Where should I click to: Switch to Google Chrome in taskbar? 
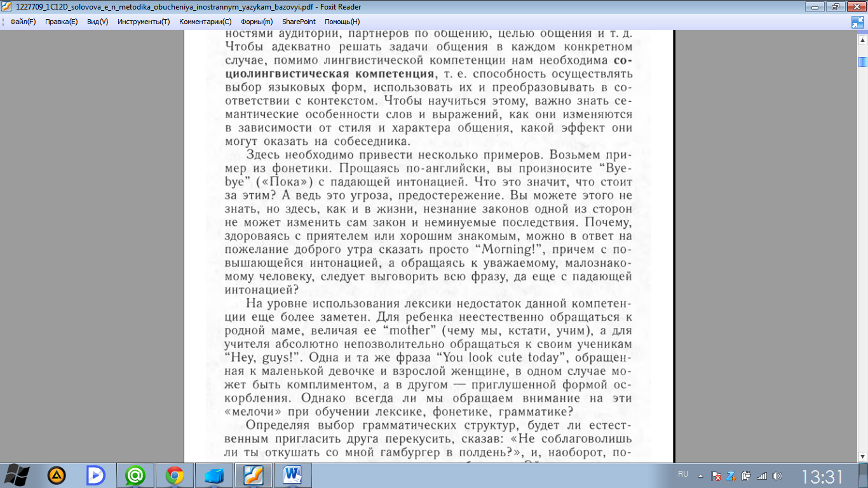175,475
